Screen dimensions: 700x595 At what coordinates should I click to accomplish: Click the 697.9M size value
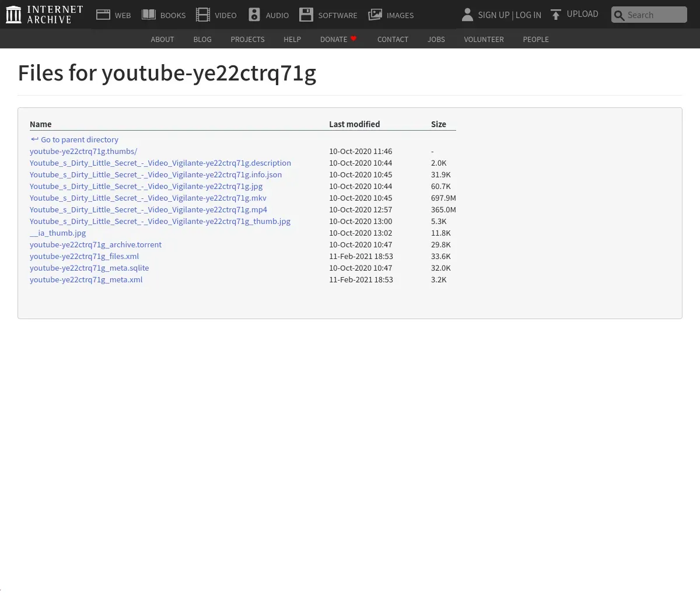click(443, 198)
